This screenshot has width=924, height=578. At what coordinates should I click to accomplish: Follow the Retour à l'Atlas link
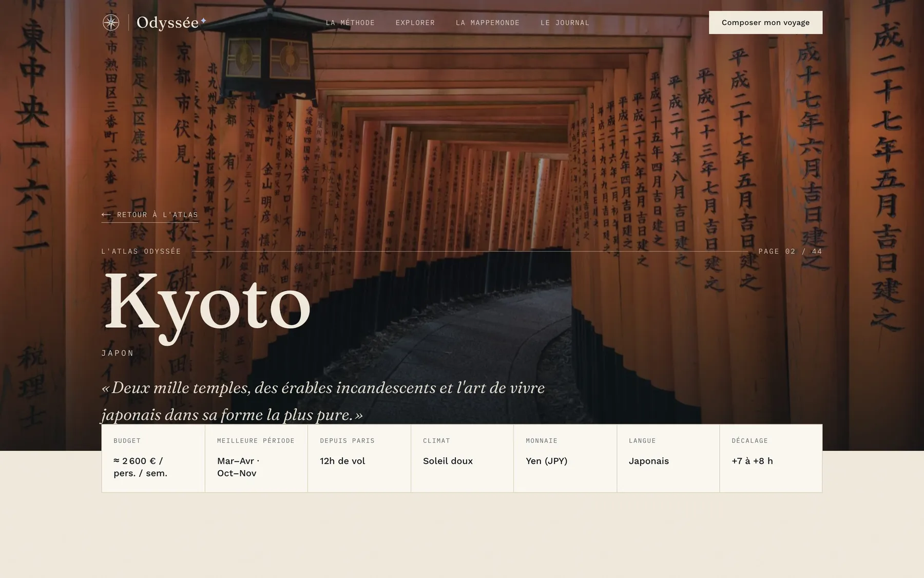tap(150, 215)
